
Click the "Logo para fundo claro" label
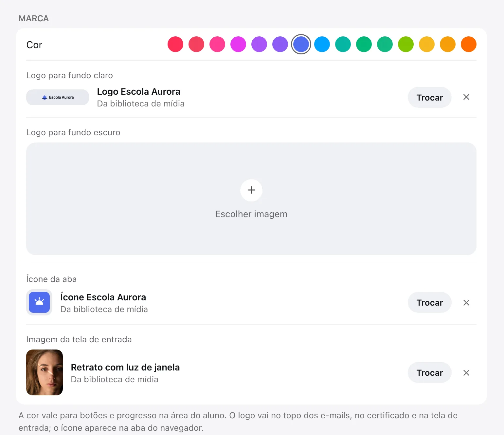pos(69,75)
